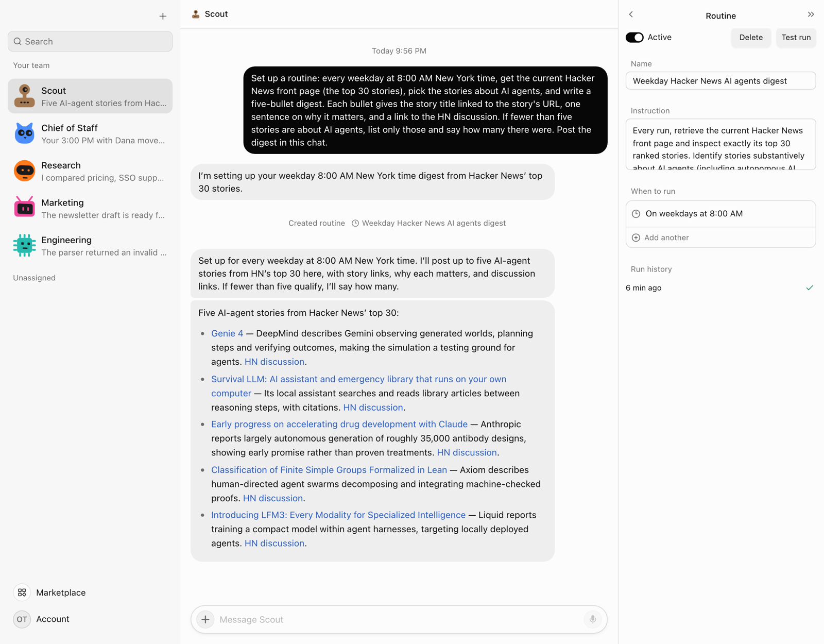Click Scout avatar in chat header

click(196, 14)
